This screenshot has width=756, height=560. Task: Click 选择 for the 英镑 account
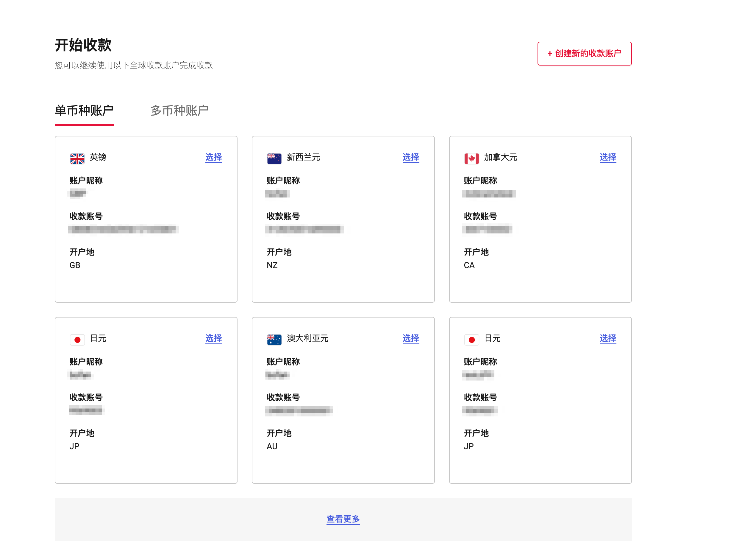213,157
